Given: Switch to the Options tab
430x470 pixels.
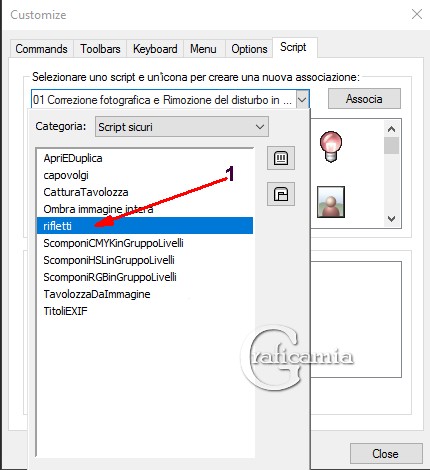Looking at the screenshot, I should click(x=249, y=49).
